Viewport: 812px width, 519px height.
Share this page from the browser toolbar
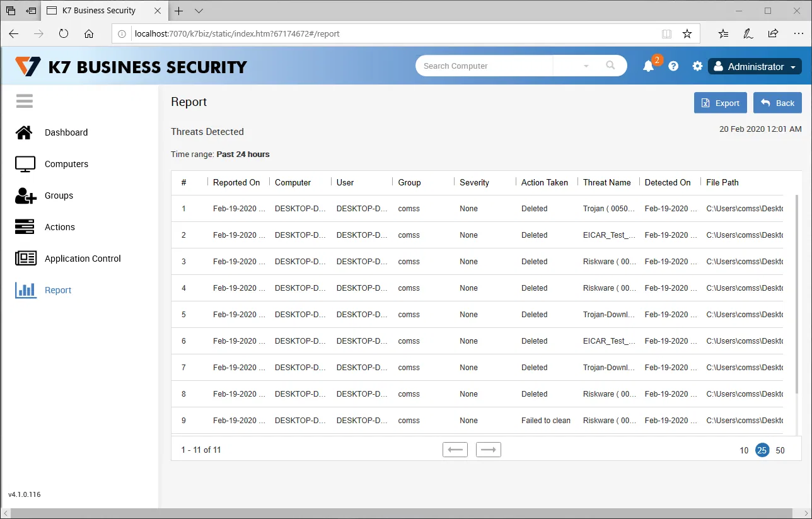773,34
